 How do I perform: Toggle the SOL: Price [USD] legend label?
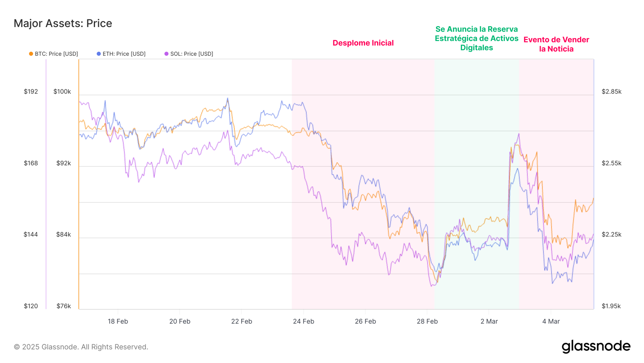point(192,54)
